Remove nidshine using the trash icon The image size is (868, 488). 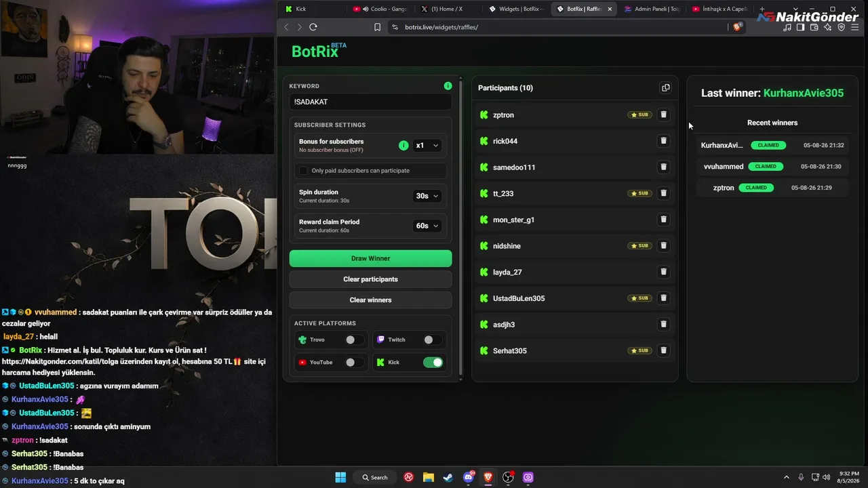coord(664,245)
